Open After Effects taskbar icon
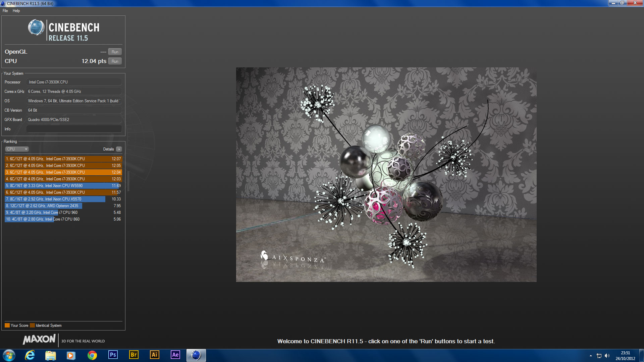Screen dimensions: 644x362 [x=175, y=355]
